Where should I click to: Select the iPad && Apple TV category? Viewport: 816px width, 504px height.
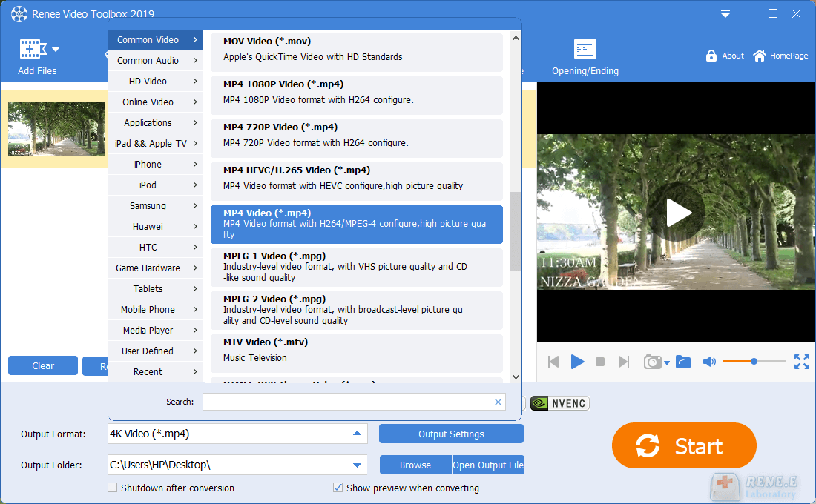pos(156,144)
